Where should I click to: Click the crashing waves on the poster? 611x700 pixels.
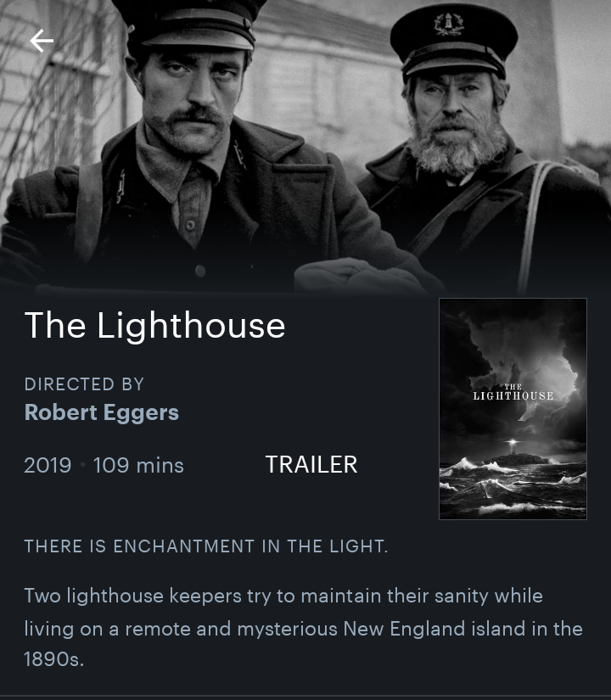(513, 489)
